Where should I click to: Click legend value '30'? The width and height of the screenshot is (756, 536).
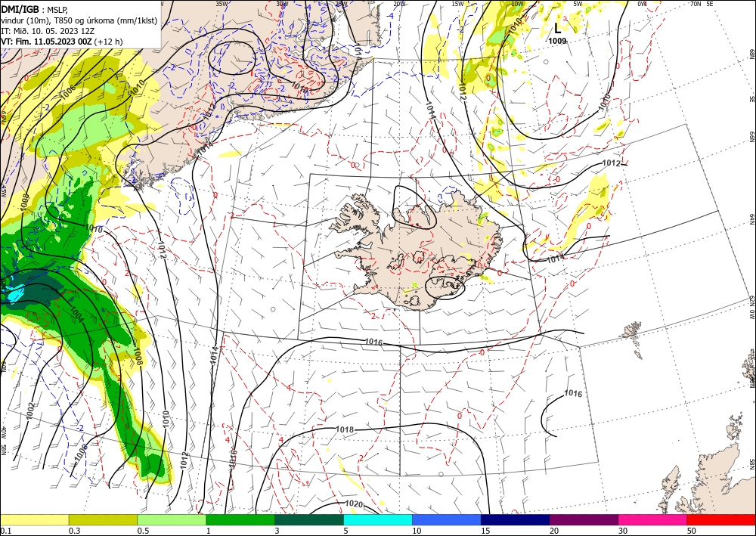coord(623,531)
